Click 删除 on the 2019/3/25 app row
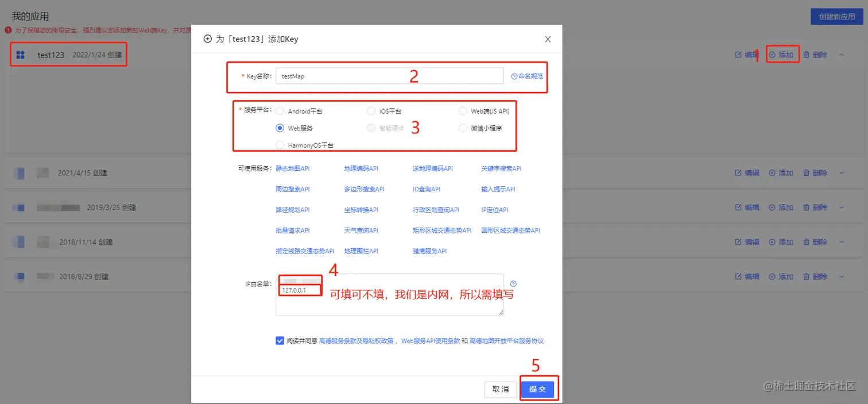Image resolution: width=868 pixels, height=404 pixels. click(x=815, y=207)
